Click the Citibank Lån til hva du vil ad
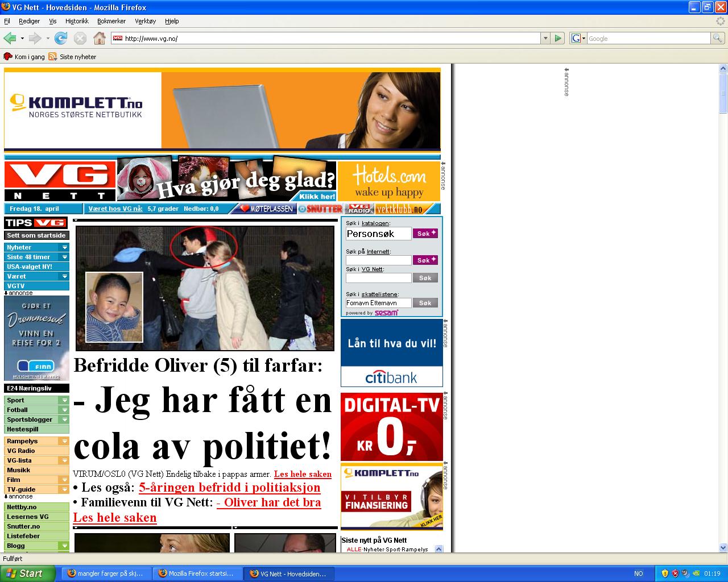Image resolution: width=728 pixels, height=582 pixels. tap(391, 353)
